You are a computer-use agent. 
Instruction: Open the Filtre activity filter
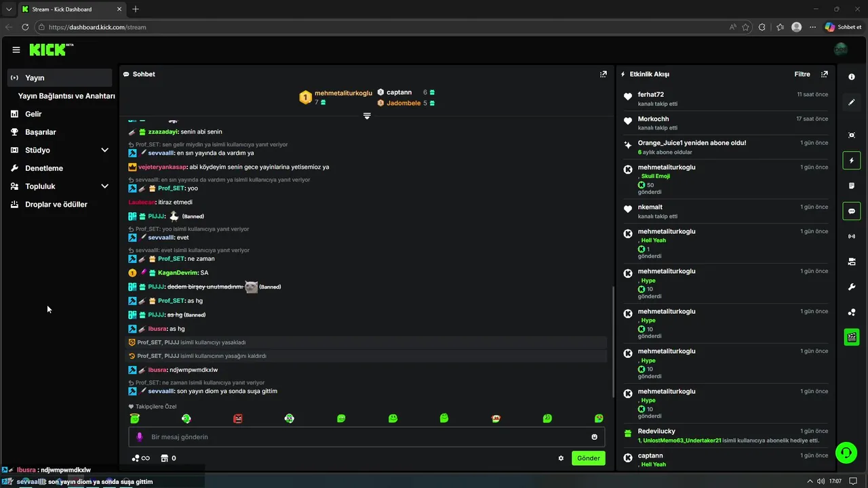point(802,74)
